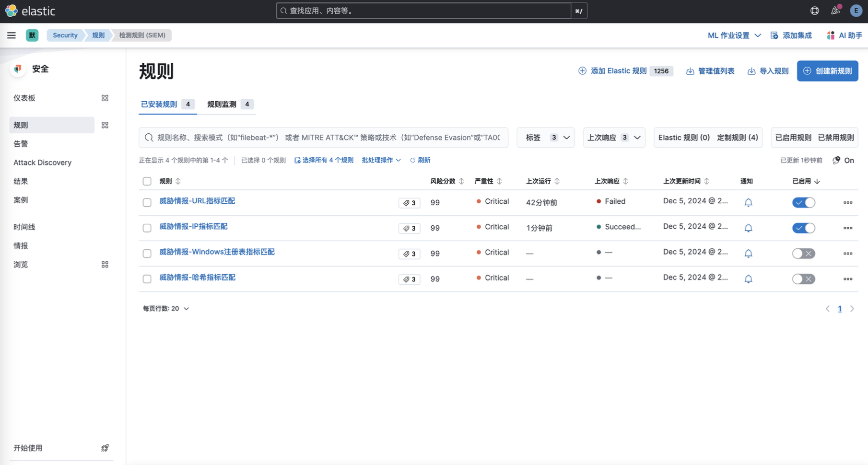Sort by the 已启用 column header
The width and height of the screenshot is (868, 465).
[806, 181]
